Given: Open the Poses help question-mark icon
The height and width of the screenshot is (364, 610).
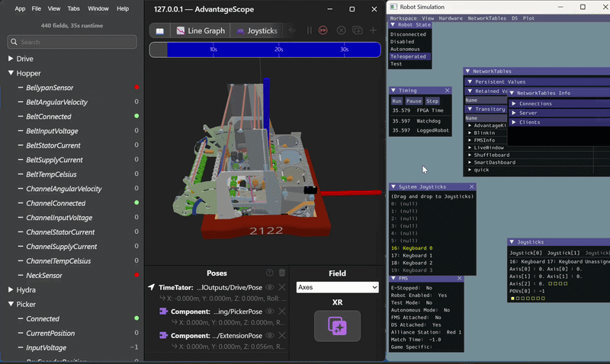Looking at the screenshot, I should (270, 273).
